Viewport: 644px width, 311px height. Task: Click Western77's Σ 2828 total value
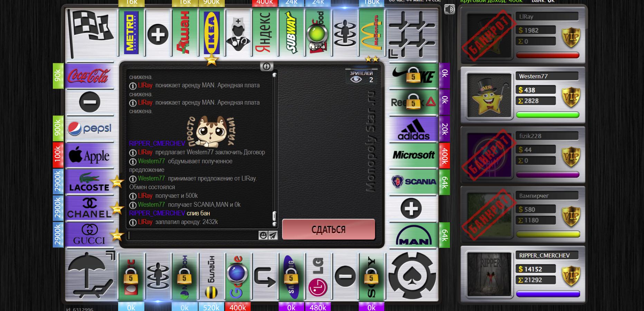point(536,101)
